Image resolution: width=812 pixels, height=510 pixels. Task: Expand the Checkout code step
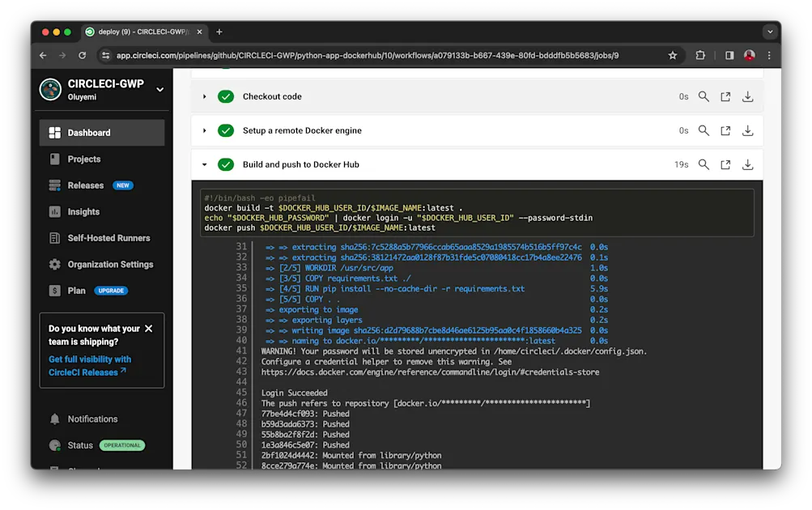pos(204,96)
